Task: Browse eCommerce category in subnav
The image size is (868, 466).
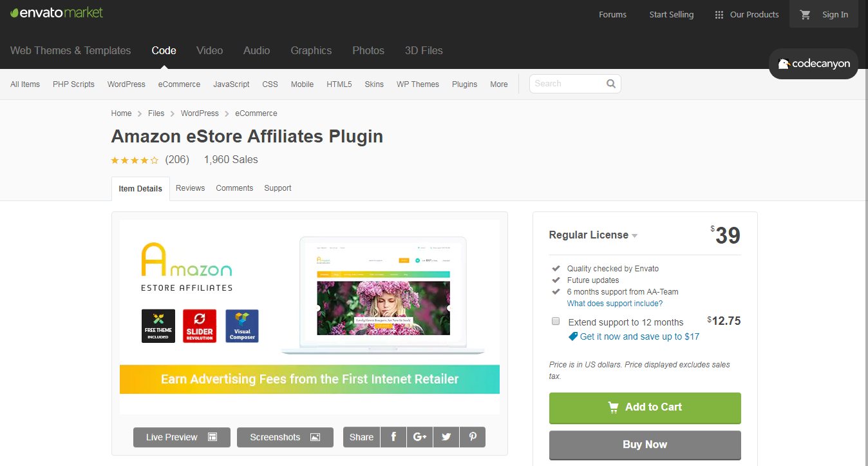Action: tap(179, 84)
